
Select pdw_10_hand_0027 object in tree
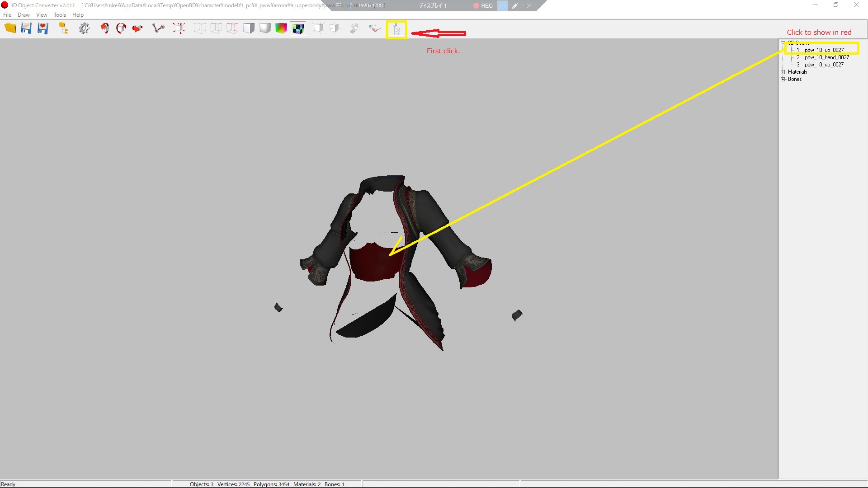coord(826,57)
